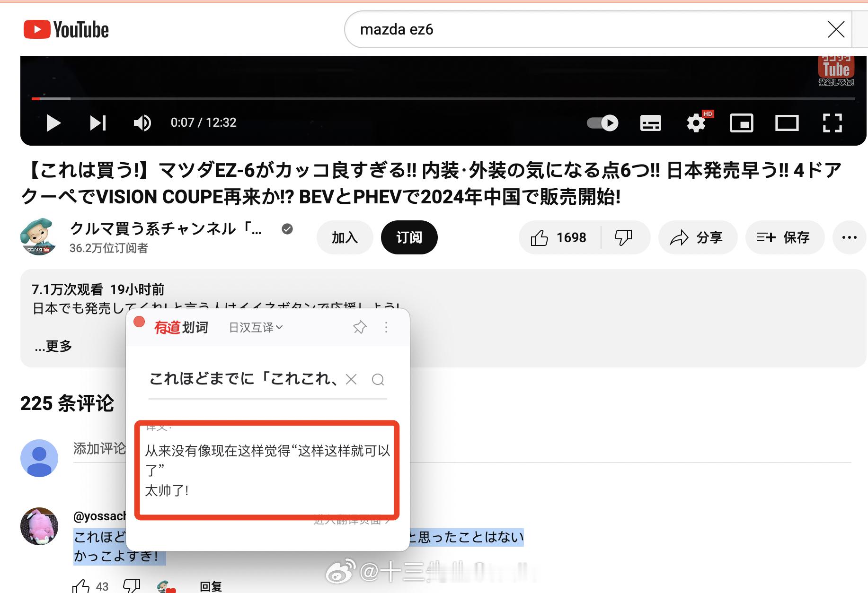Clear the text in the Youdao query field
Image resolution: width=868 pixels, height=593 pixels.
(x=351, y=379)
